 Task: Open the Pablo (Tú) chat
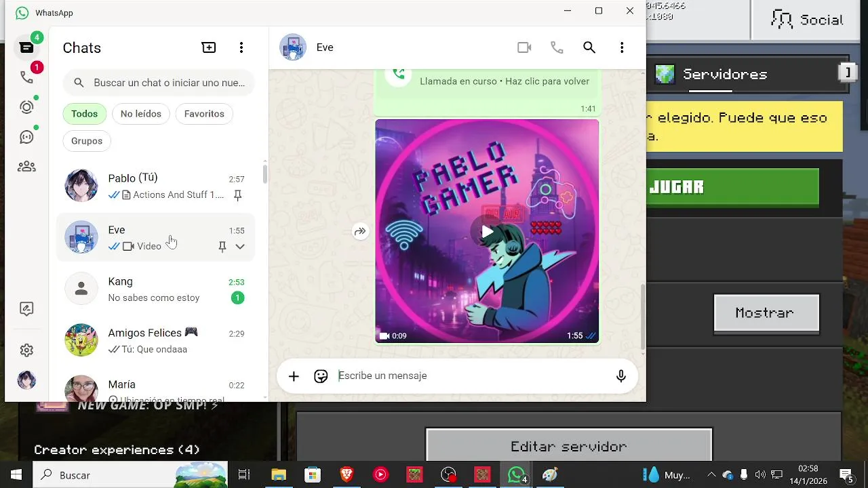click(155, 186)
